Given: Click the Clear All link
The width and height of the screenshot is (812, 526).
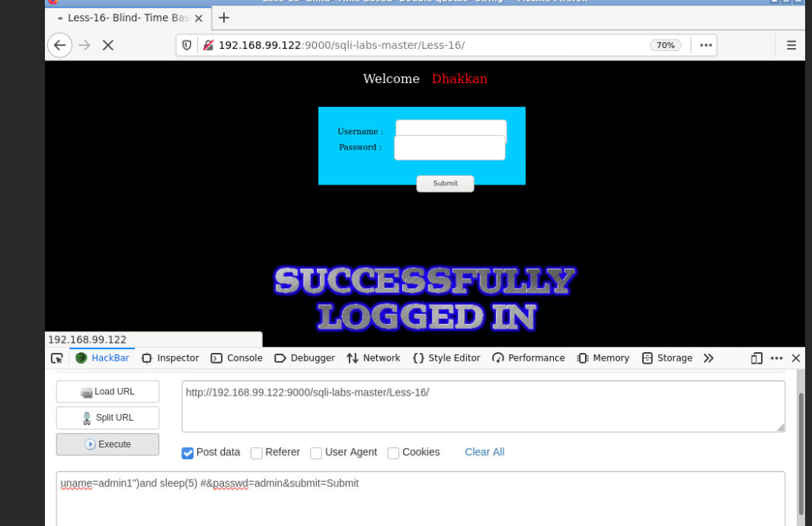Looking at the screenshot, I should 484,452.
